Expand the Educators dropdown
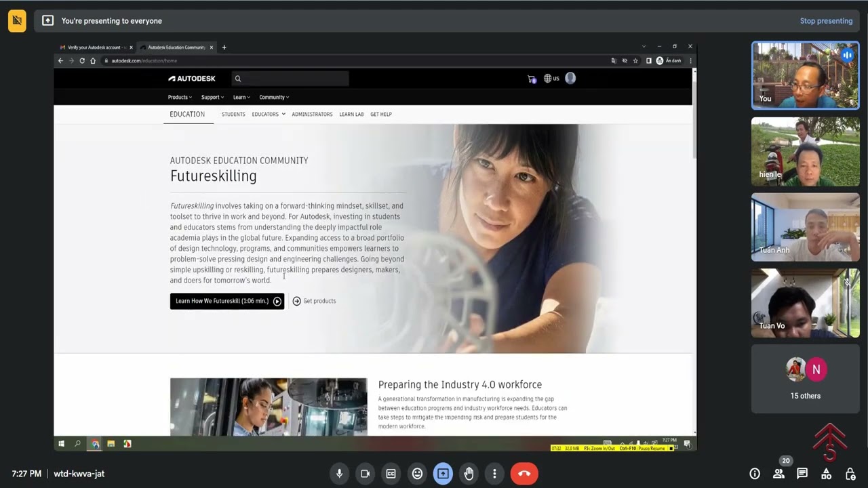The height and width of the screenshot is (488, 868). tap(269, 114)
